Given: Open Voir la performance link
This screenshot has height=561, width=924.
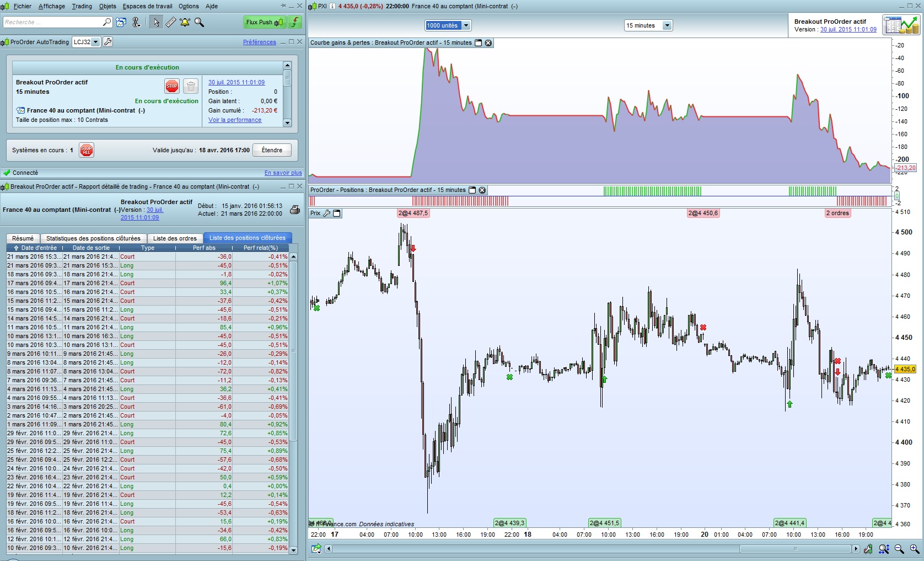Looking at the screenshot, I should click(235, 120).
